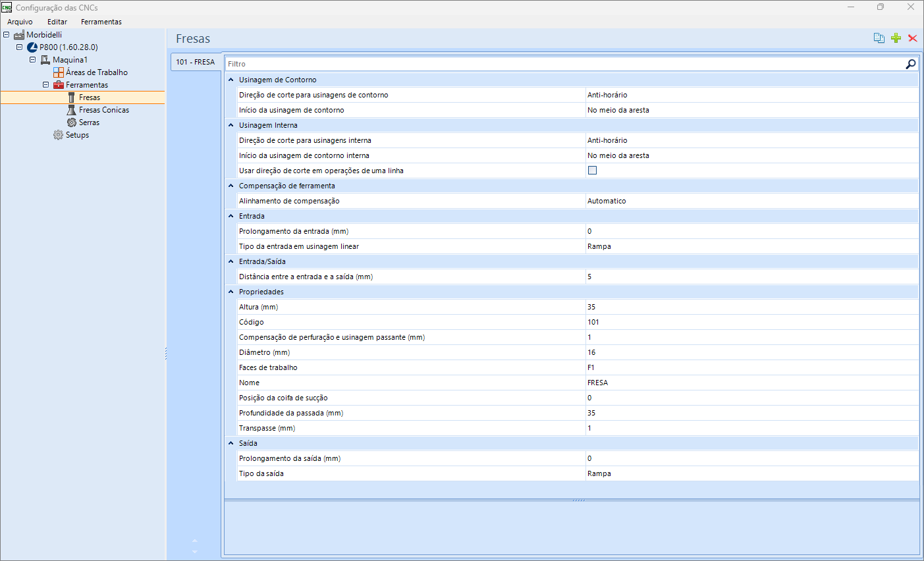Enable 'Usar direção de corte em operações de uma linha'
The image size is (924, 561).
pos(592,171)
